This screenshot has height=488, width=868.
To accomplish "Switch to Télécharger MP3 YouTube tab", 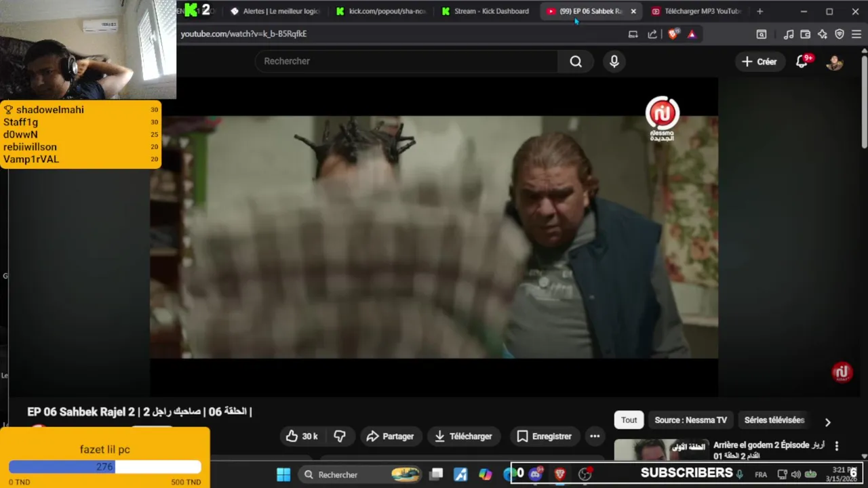I will coord(697,12).
